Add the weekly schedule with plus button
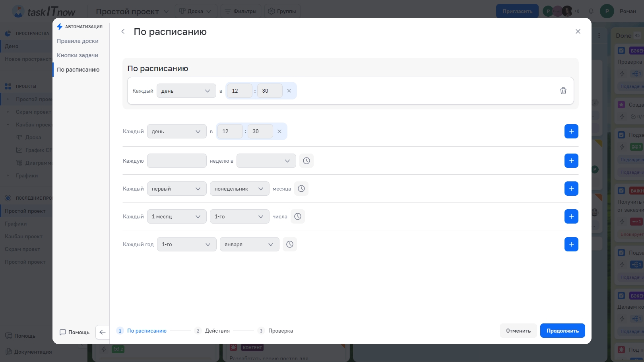This screenshot has width=644, height=362. (571, 161)
